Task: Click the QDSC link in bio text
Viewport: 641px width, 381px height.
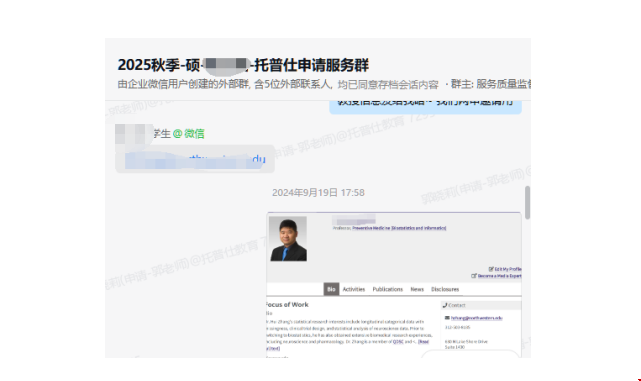Action: coord(398,341)
